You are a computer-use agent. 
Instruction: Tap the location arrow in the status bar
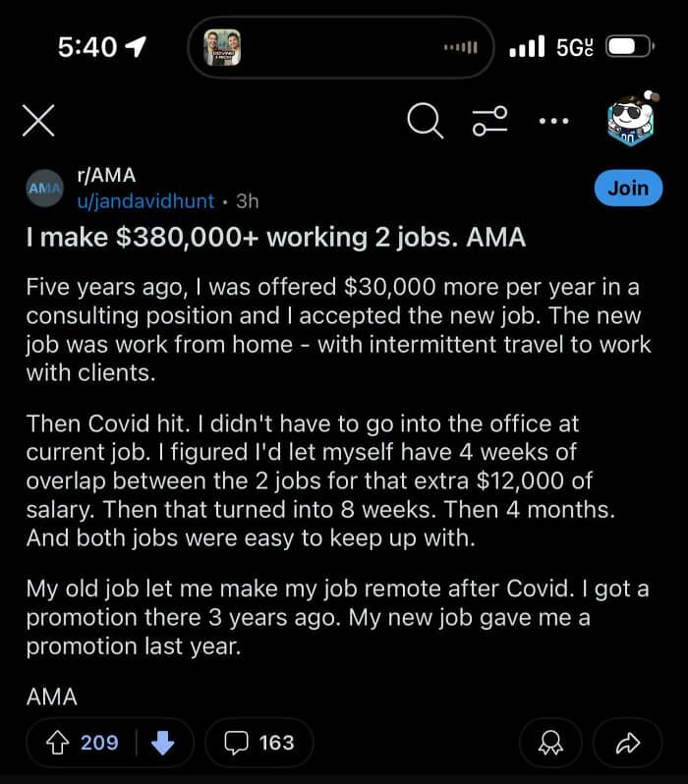(134, 47)
